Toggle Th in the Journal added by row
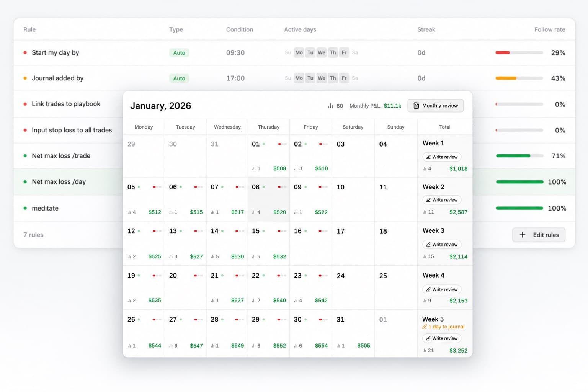This screenshot has height=392, width=588. 333,78
